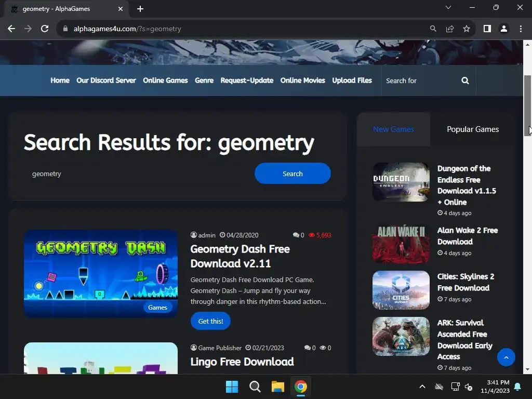Screen dimensions: 532x399
Task: Click the 'Get this!' button
Action: tap(210, 321)
